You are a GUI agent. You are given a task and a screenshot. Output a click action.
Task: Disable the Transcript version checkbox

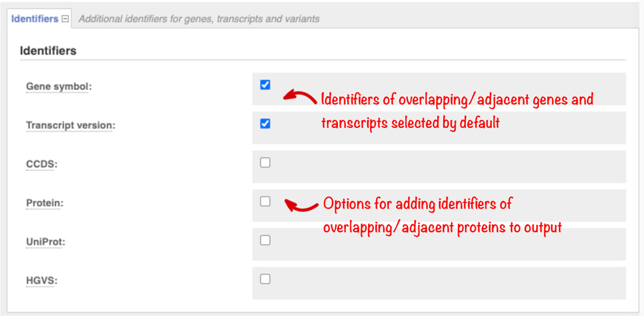click(x=265, y=124)
